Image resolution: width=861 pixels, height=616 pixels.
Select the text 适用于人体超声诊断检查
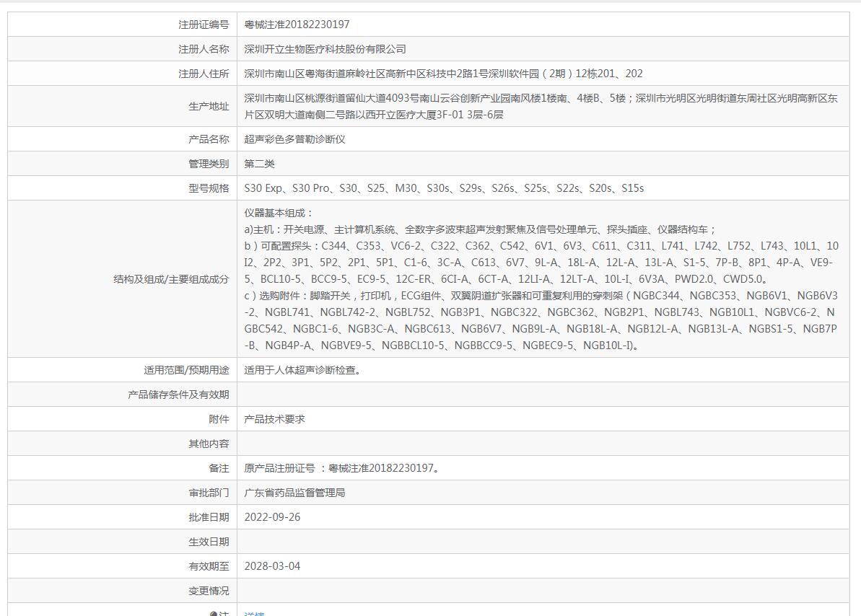pos(302,371)
